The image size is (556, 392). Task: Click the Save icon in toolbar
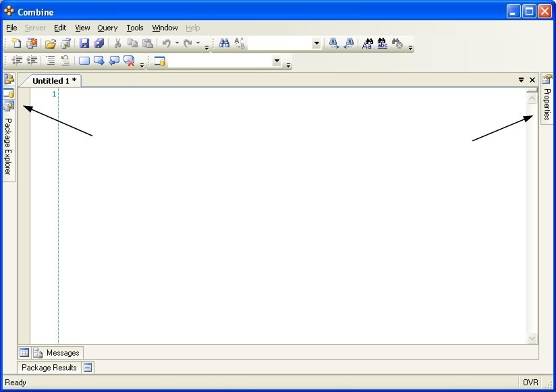[84, 44]
